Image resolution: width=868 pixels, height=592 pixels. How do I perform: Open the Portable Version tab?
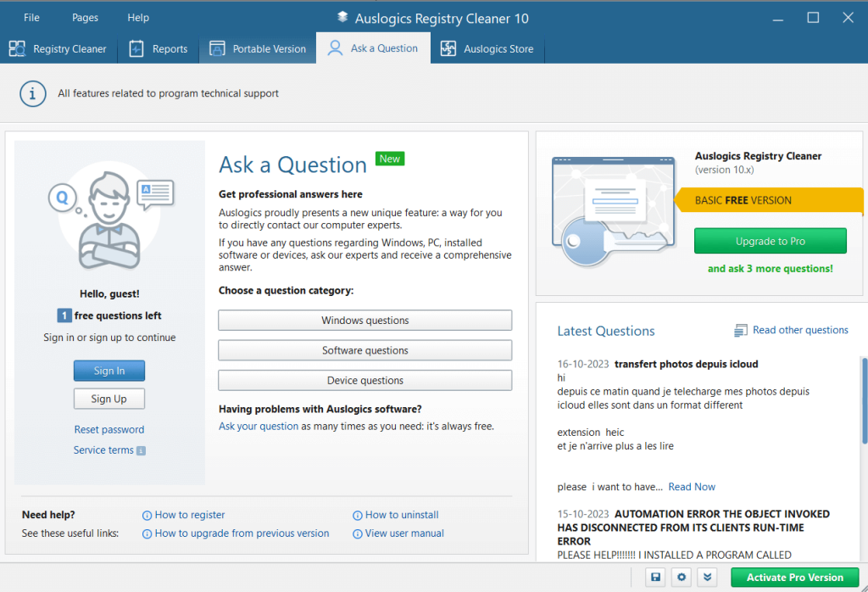pyautogui.click(x=258, y=48)
